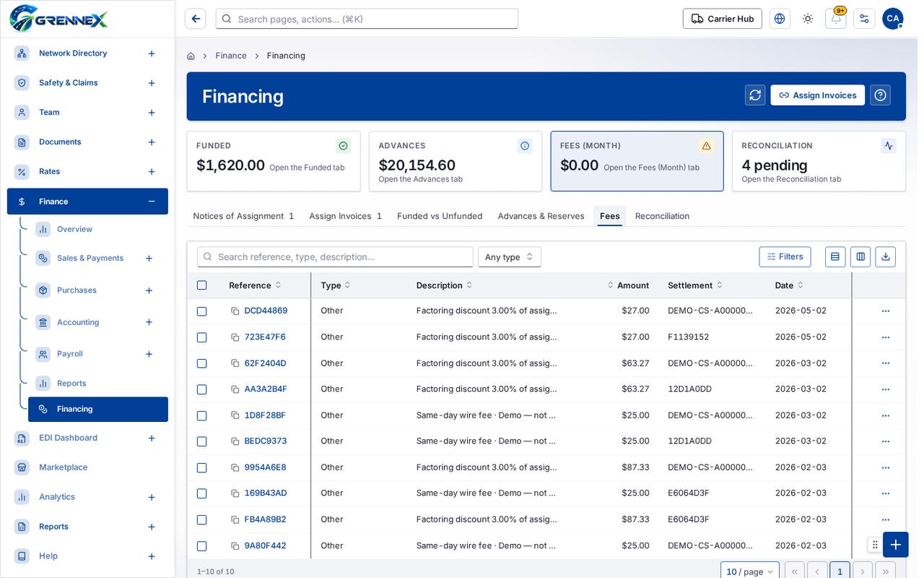Open Overview under Finance in sidebar
Image resolution: width=924 pixels, height=578 pixels.
coord(74,229)
